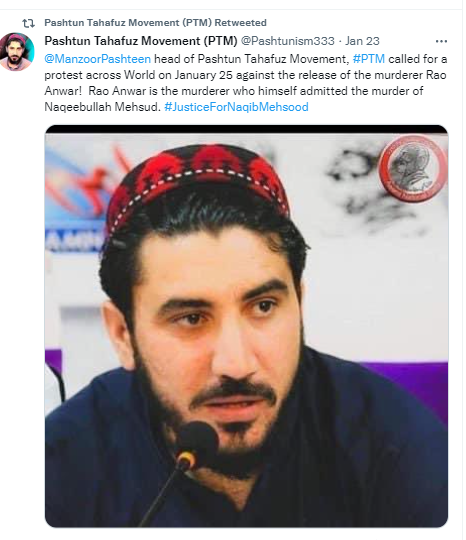Expand the attached photo of the man
This screenshot has width=466, height=540.
(246, 326)
